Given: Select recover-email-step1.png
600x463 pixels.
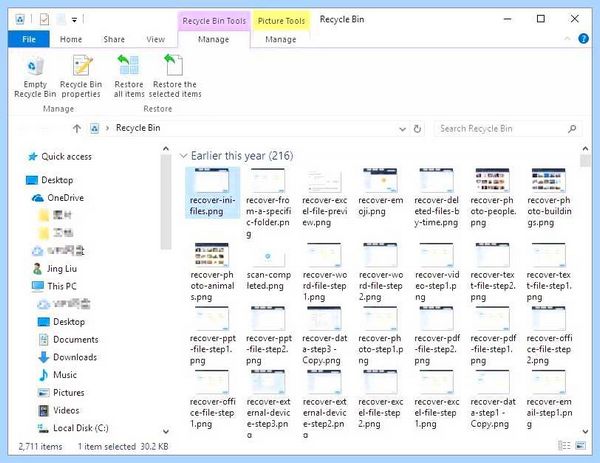Looking at the screenshot, I should point(549,399).
